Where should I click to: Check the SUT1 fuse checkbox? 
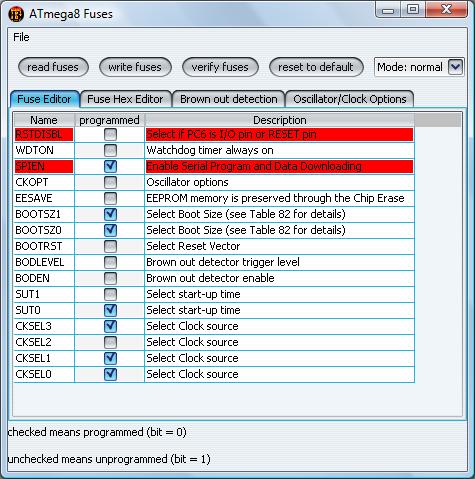[x=110, y=294]
